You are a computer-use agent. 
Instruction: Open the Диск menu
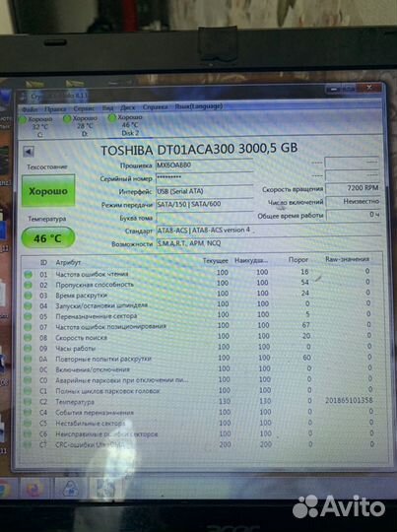128,107
